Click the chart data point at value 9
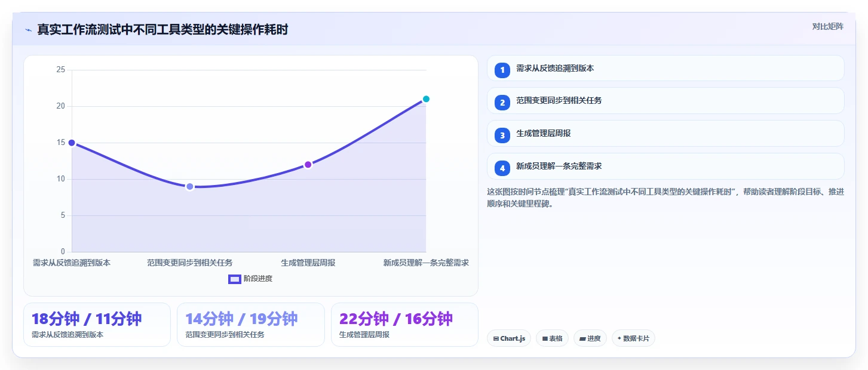The height and width of the screenshot is (370, 868). click(190, 186)
